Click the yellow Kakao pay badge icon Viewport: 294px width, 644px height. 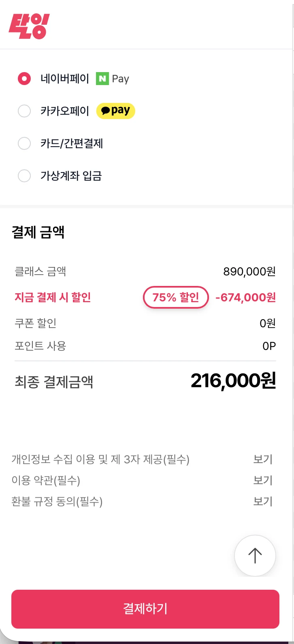tap(115, 111)
